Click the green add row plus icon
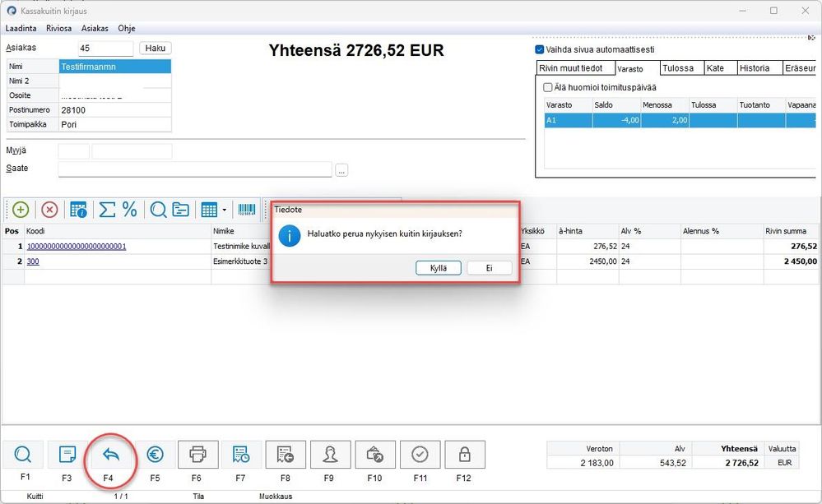Screen dimensions: 822x504 (x=21, y=210)
